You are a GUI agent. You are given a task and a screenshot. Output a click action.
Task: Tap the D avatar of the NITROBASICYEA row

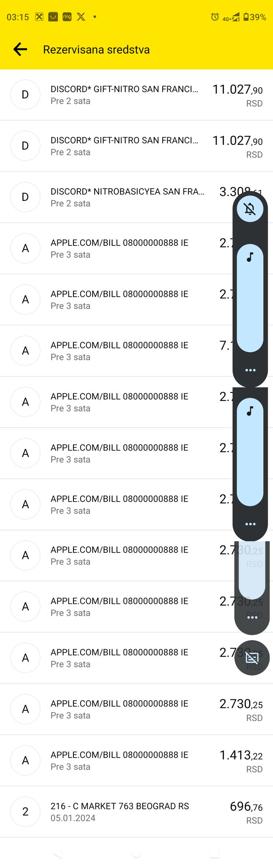(x=25, y=197)
